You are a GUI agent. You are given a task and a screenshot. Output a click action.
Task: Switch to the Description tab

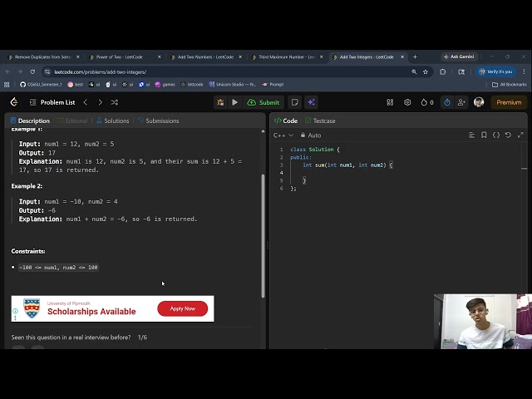click(x=30, y=121)
